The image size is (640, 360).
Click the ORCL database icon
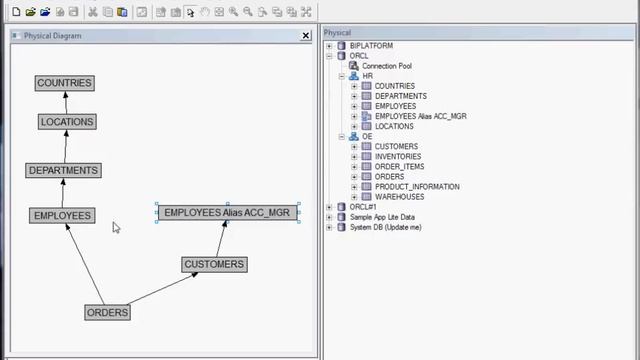tap(341, 56)
